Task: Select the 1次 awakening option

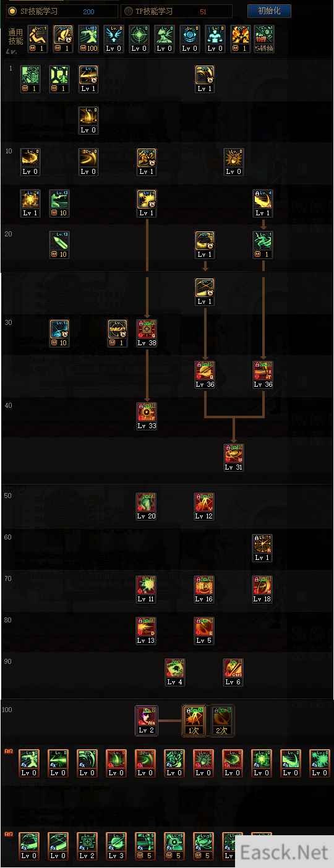Action: [192, 720]
